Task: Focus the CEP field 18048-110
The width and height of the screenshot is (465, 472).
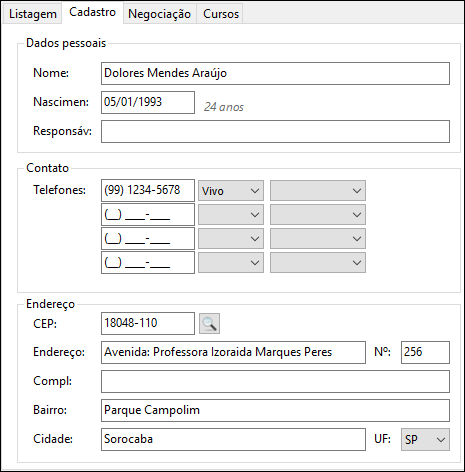Action: [x=148, y=323]
